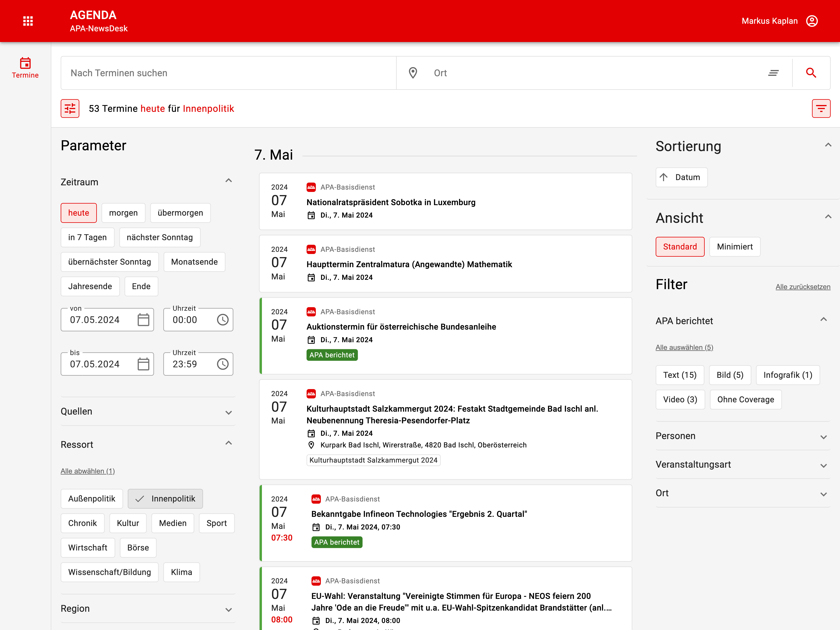Open the calendar picker for von date

[x=143, y=320]
